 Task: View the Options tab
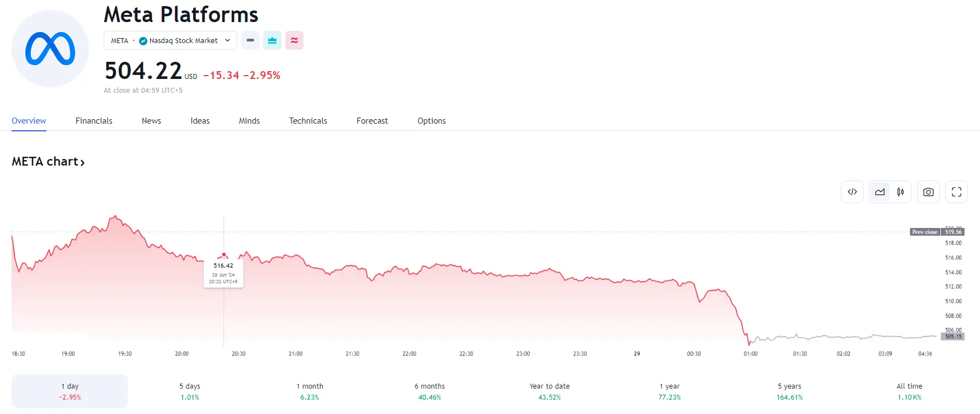click(432, 121)
